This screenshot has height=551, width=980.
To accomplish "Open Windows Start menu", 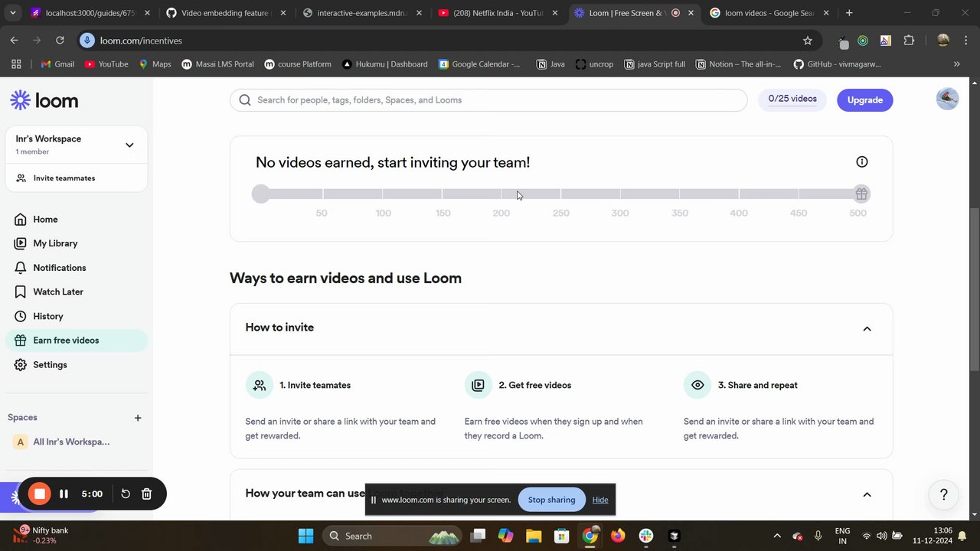I will [x=305, y=536].
